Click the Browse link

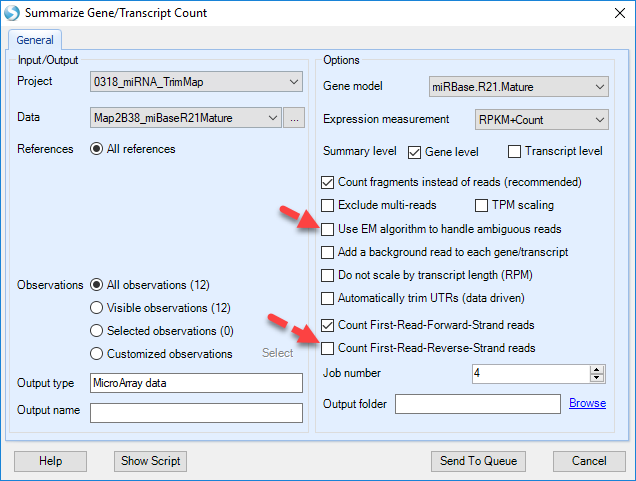tap(587, 403)
